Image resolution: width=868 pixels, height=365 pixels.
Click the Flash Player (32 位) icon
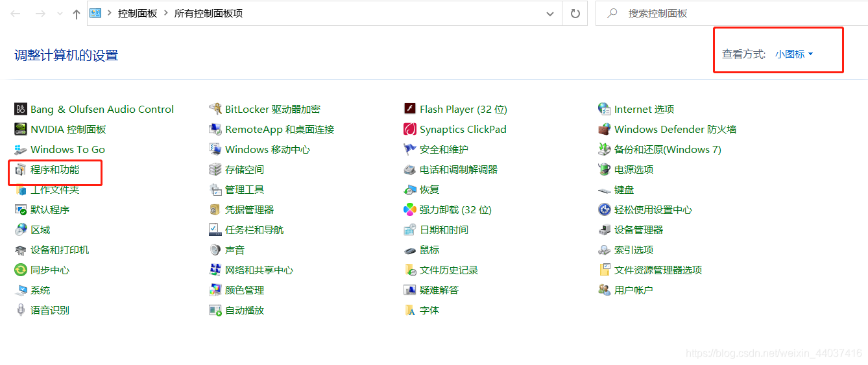tap(410, 109)
